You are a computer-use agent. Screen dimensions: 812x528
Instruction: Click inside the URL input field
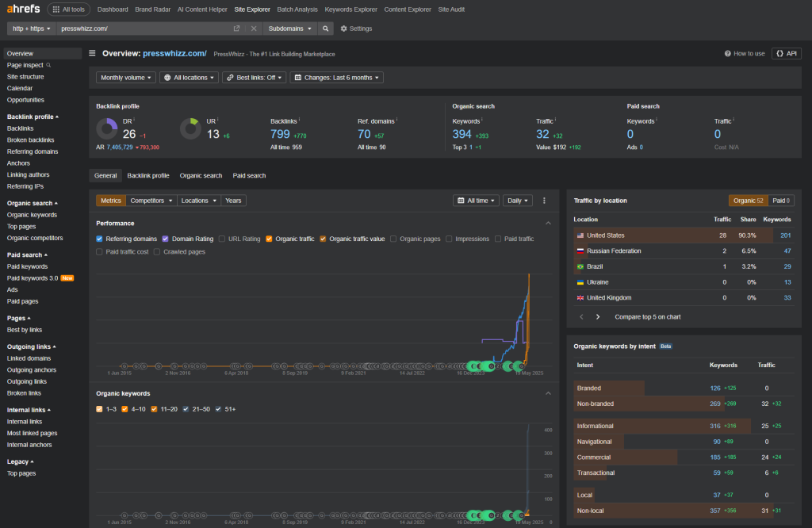click(145, 29)
